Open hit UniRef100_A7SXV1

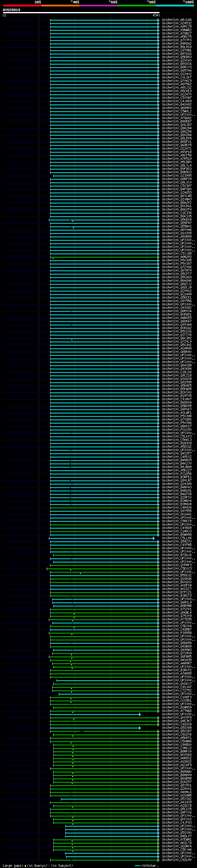click(x=177, y=609)
